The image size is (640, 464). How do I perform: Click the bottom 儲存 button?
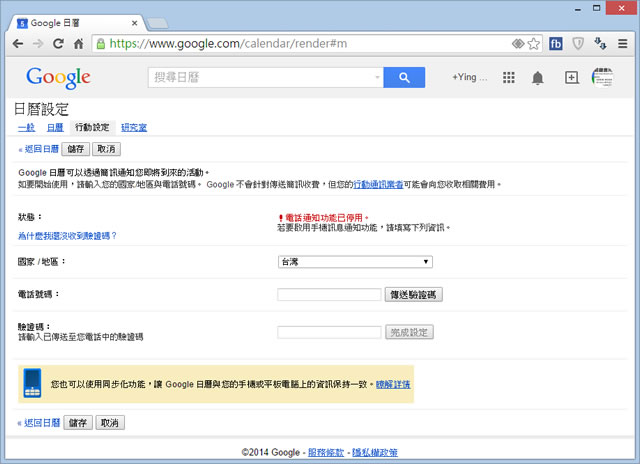tap(78, 423)
